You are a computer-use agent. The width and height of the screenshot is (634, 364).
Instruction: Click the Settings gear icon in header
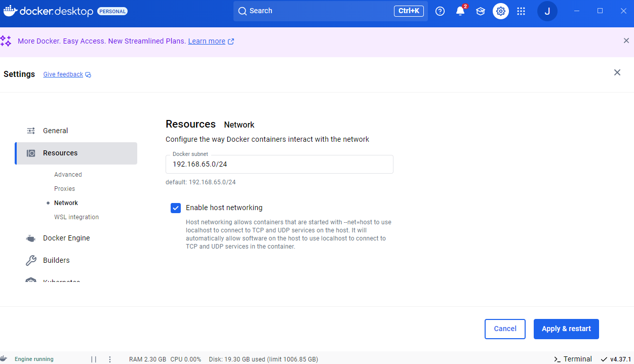pyautogui.click(x=501, y=11)
